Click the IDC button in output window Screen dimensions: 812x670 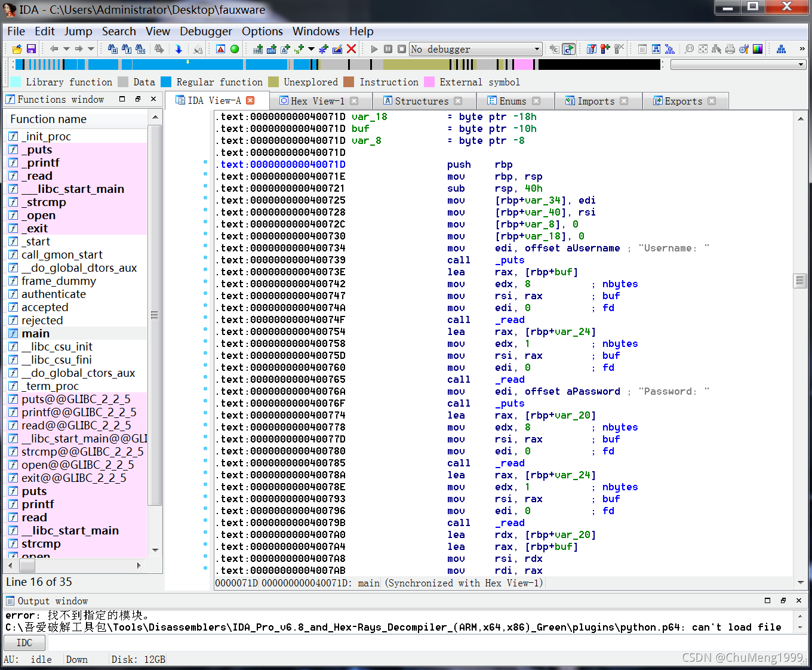tap(24, 643)
